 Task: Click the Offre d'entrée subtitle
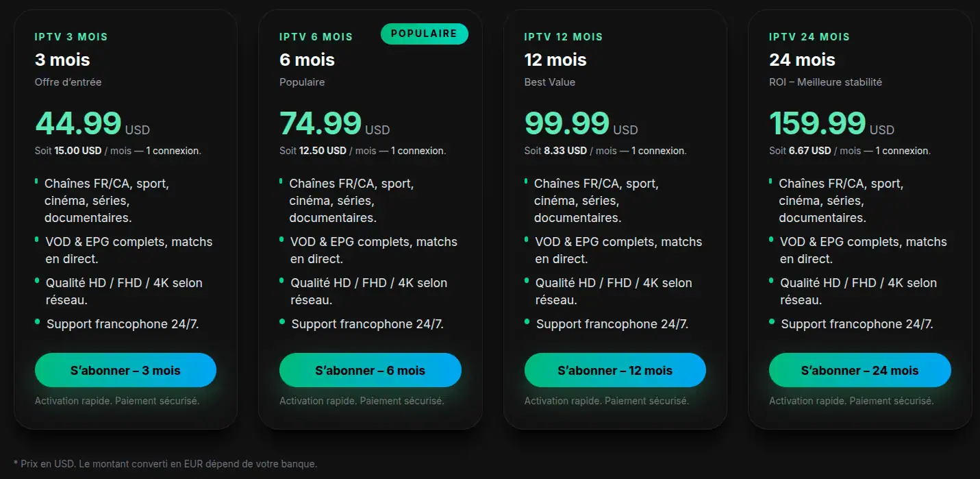(x=68, y=82)
